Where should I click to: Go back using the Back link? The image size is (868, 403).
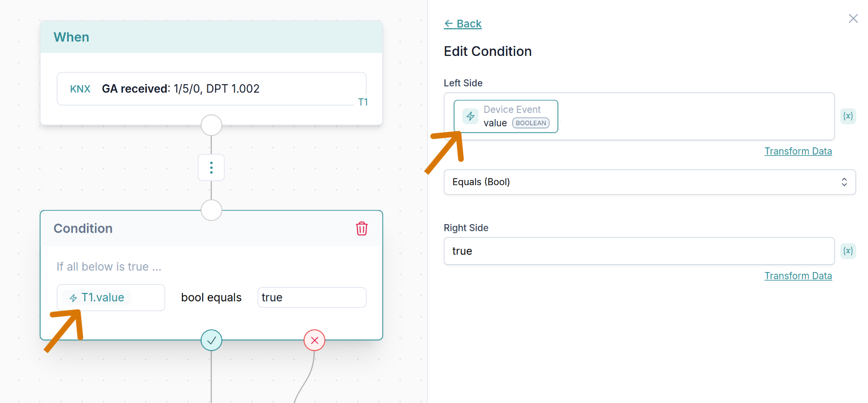pyautogui.click(x=463, y=24)
